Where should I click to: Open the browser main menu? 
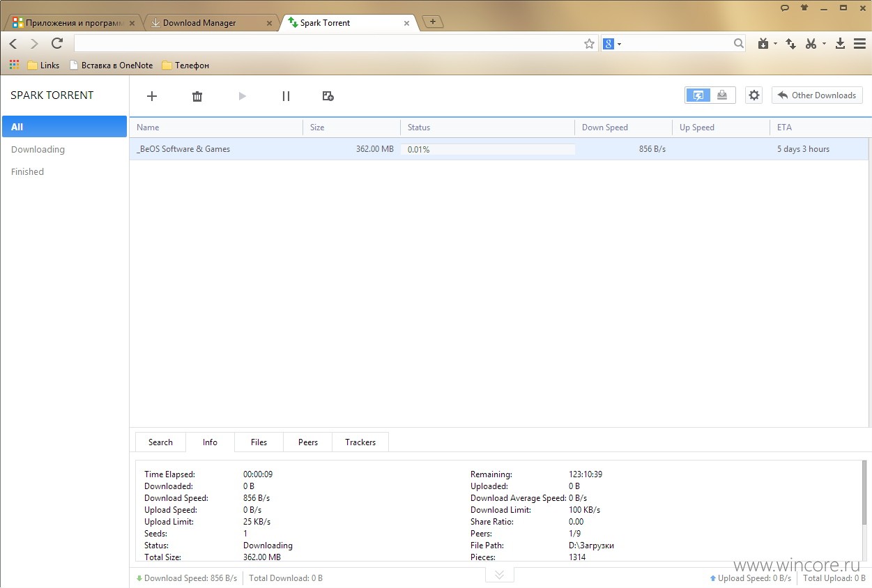tap(859, 44)
